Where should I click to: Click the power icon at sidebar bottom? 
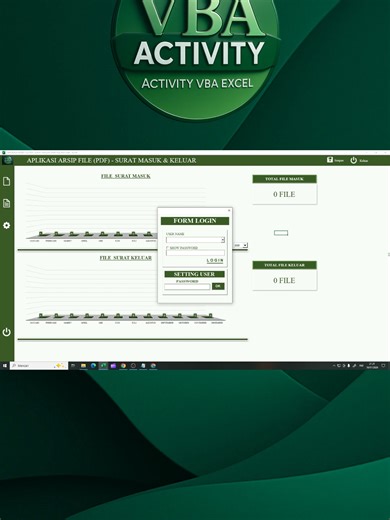[x=6, y=332]
